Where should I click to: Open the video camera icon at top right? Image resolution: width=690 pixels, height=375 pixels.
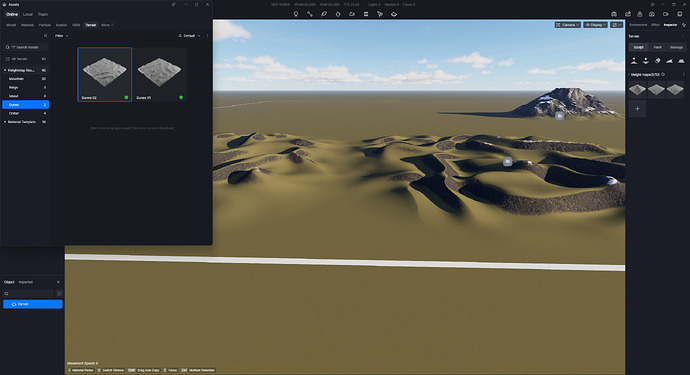(665, 14)
